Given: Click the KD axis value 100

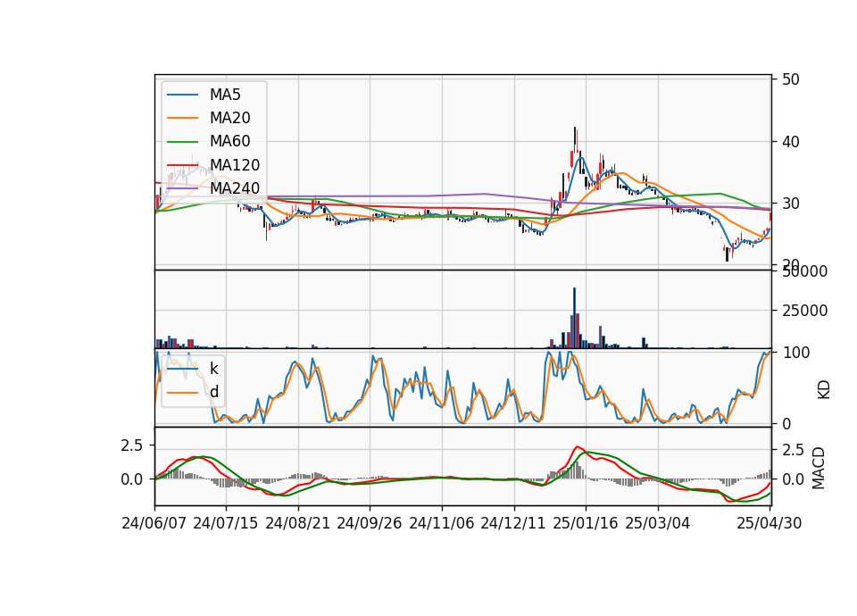Looking at the screenshot, I should tap(795, 354).
